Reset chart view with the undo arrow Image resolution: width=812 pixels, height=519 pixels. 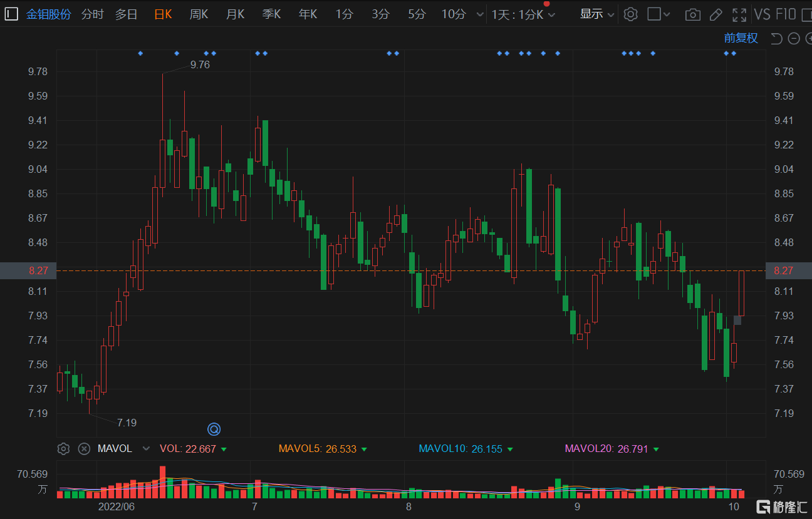click(x=776, y=39)
